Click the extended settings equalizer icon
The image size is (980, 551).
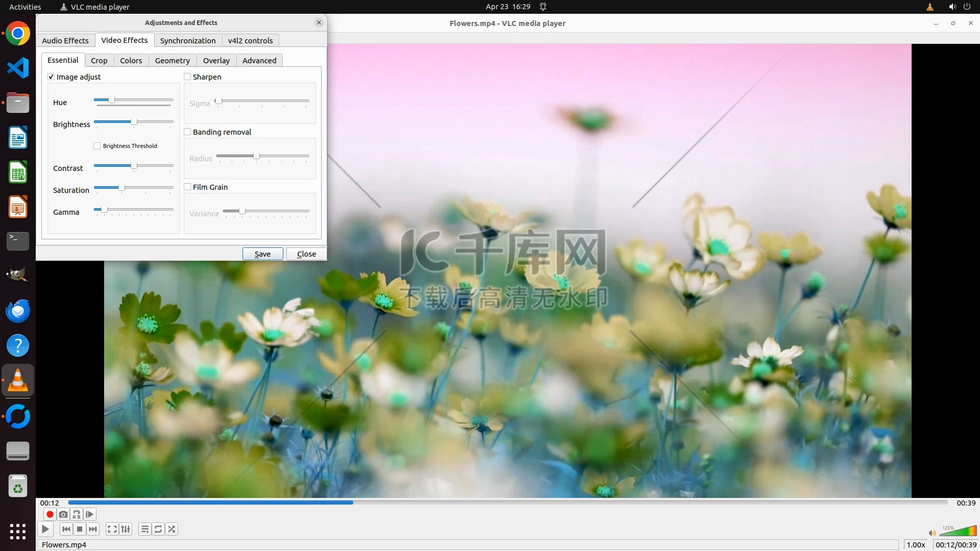coord(126,529)
